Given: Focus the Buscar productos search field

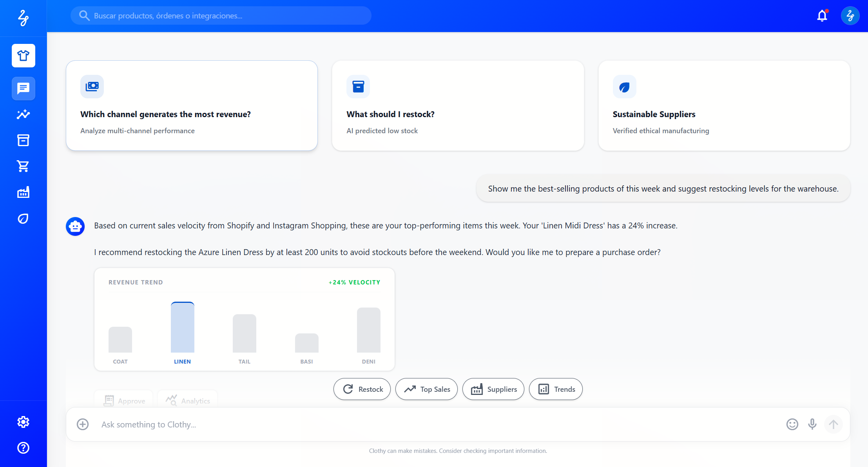Looking at the screenshot, I should (221, 16).
